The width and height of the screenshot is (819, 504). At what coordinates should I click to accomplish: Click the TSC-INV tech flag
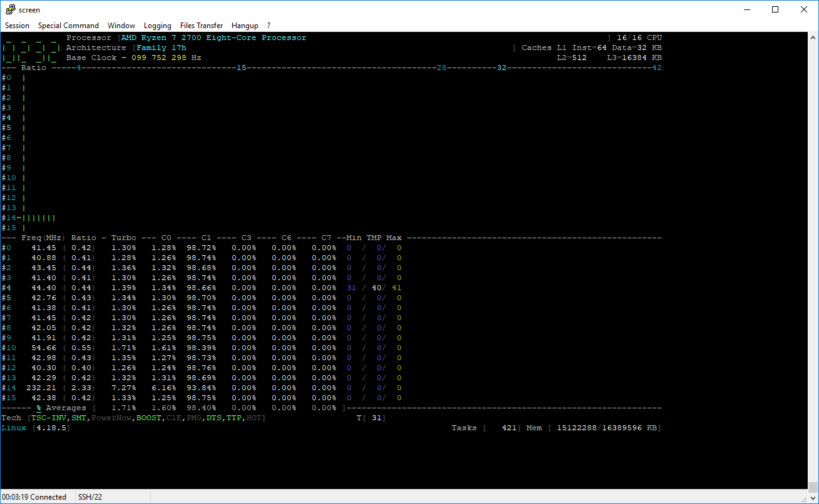pyautogui.click(x=49, y=418)
